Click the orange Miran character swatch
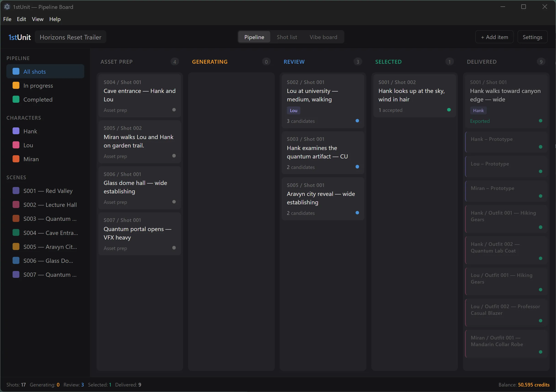The height and width of the screenshot is (392, 556). pos(16,159)
